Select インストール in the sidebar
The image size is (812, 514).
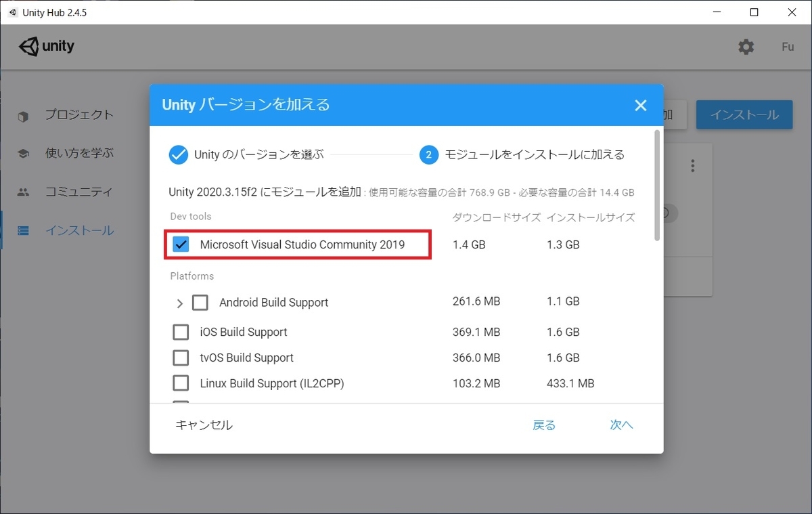pyautogui.click(x=79, y=230)
